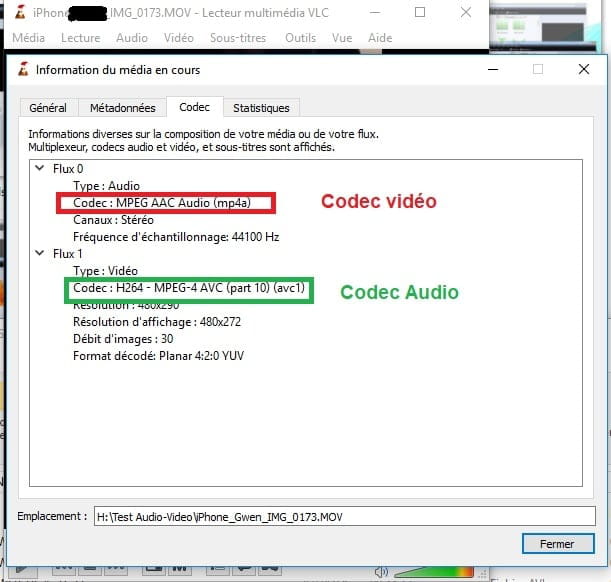Select the Flux 1 row

pyautogui.click(x=68, y=254)
